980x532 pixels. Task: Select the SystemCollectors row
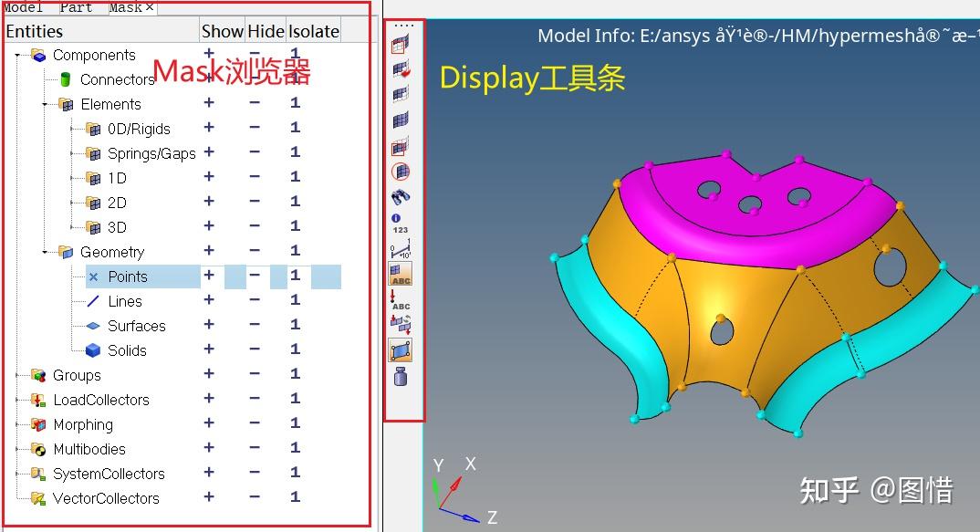(x=109, y=474)
